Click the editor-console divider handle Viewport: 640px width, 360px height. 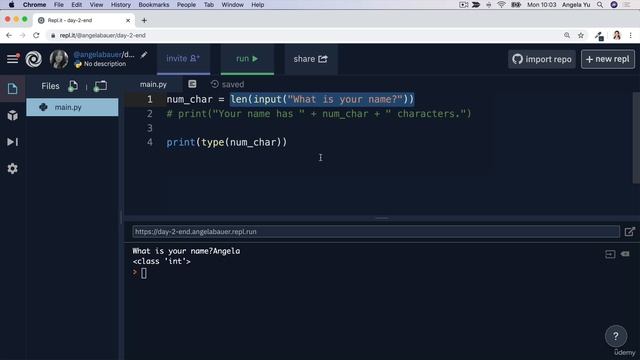click(382, 218)
